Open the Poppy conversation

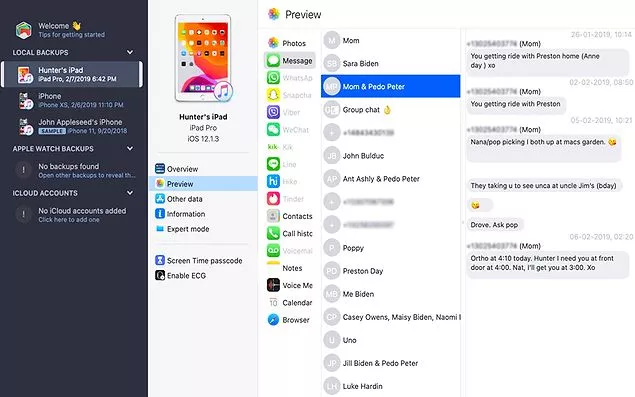[x=391, y=248]
